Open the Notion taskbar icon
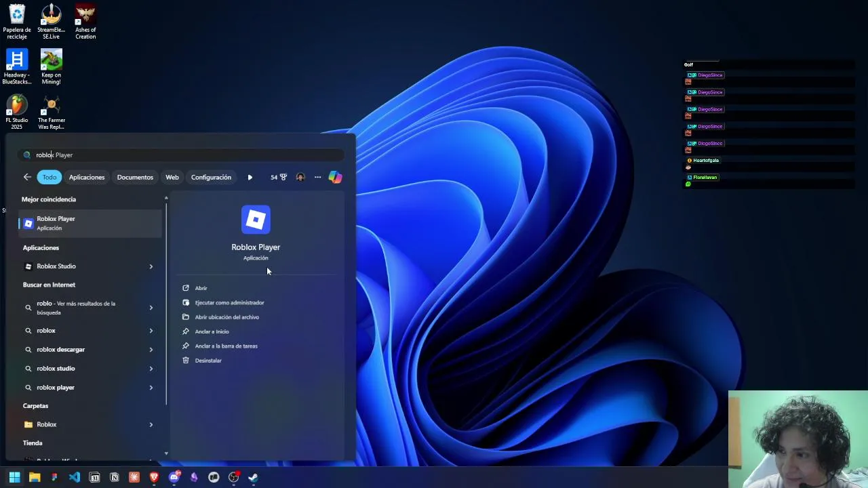This screenshot has height=488, width=868. click(114, 477)
